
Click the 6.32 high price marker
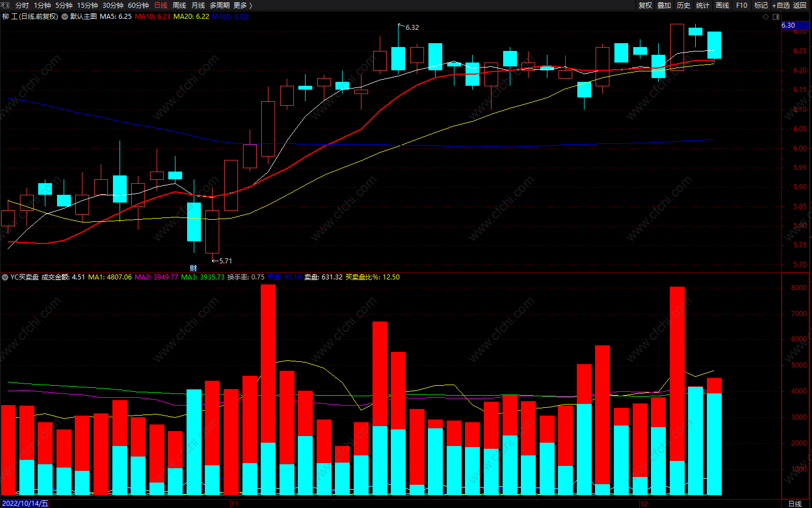point(412,27)
